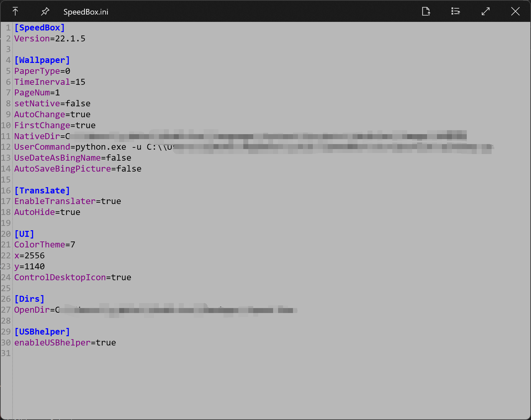
Task: Click the upward arrow stay-on-top icon
Action: point(15,12)
